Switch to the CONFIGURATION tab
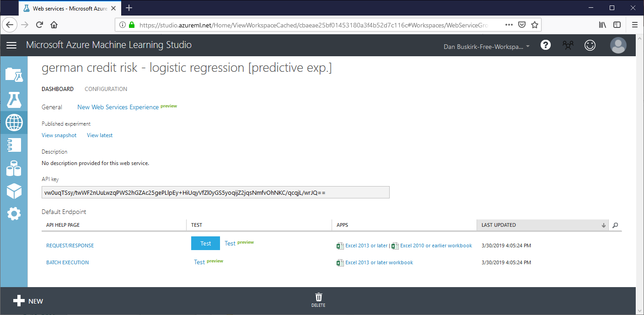644x315 pixels. (106, 89)
